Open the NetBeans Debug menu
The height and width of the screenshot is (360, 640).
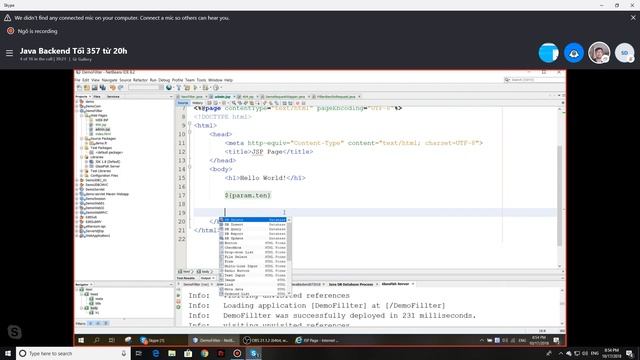point(164,80)
